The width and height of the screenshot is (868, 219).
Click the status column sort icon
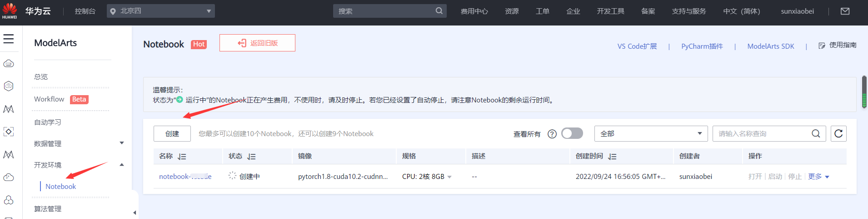click(251, 157)
